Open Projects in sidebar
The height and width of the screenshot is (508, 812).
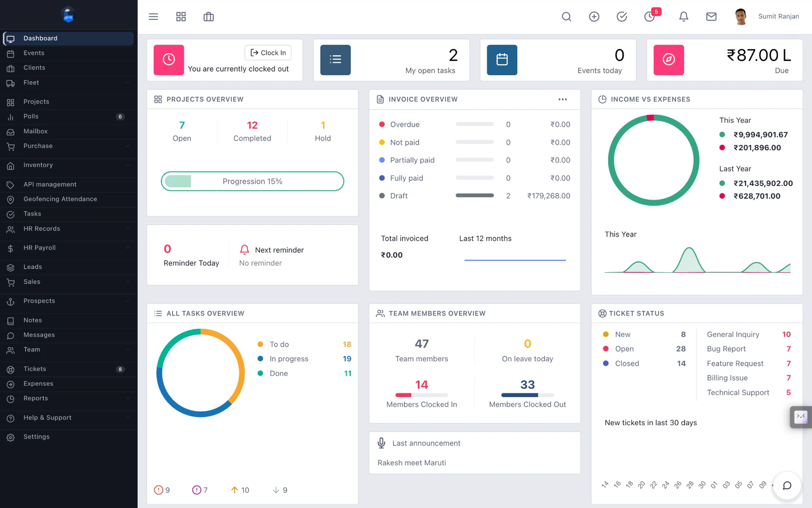(x=69, y=102)
